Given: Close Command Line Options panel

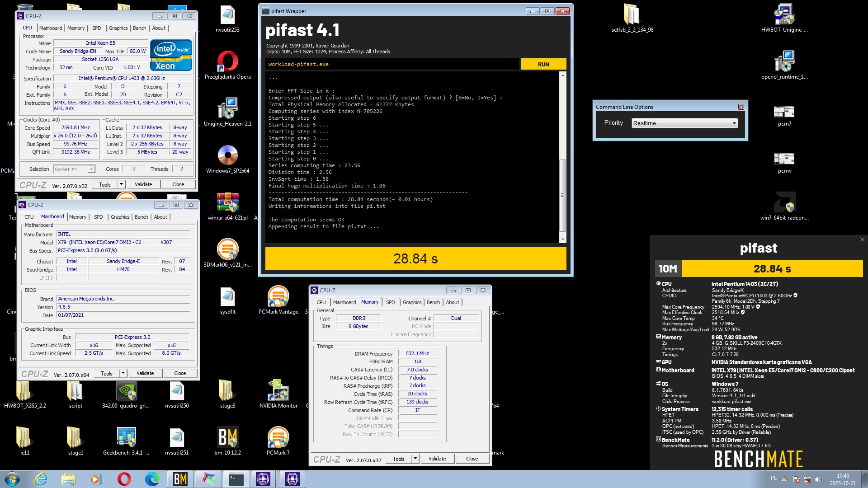Looking at the screenshot, I should pos(741,107).
